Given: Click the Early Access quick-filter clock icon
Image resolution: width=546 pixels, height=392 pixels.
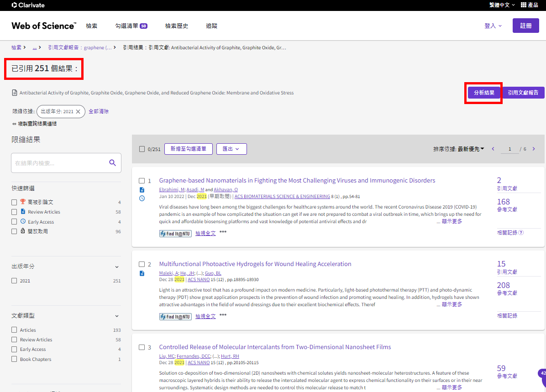Looking at the screenshot, I should point(23,221).
